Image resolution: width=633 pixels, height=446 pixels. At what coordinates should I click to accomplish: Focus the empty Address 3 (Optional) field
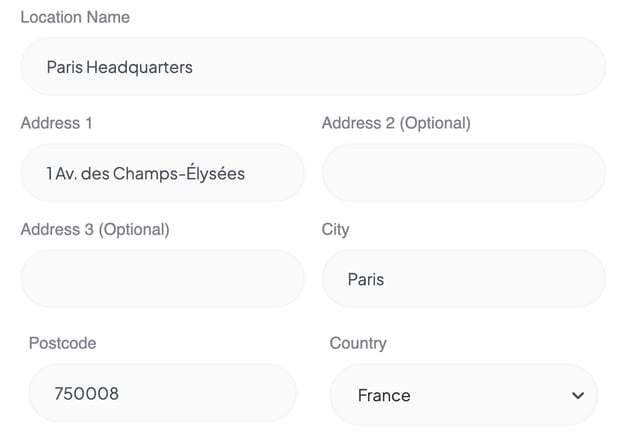pyautogui.click(x=163, y=278)
